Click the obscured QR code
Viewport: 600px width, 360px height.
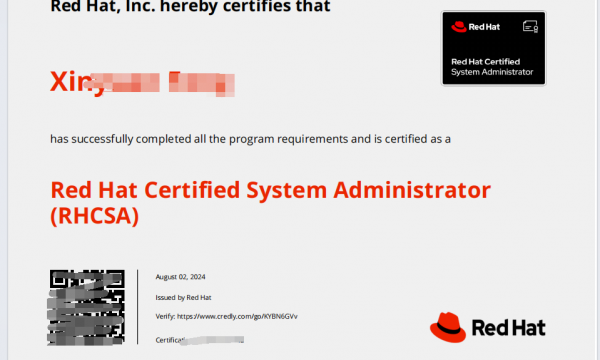(86, 307)
